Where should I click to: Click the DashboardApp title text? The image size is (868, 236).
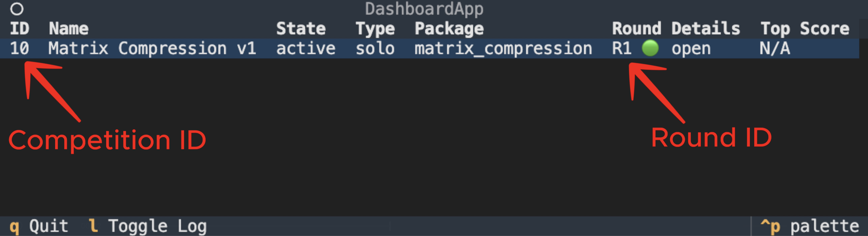[424, 9]
